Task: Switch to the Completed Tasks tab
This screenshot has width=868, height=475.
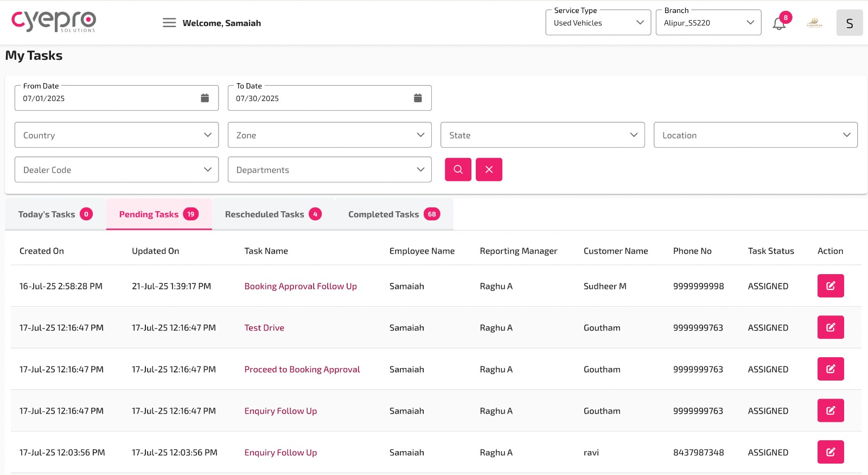Action: [x=393, y=214]
